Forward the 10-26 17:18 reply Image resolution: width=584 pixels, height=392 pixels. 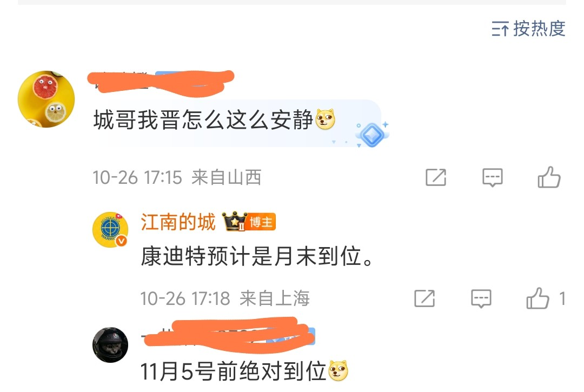pos(424,298)
